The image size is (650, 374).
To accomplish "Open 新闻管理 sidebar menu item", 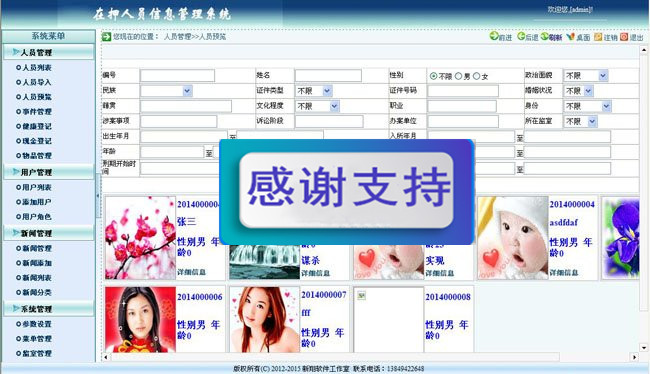I will click(36, 248).
